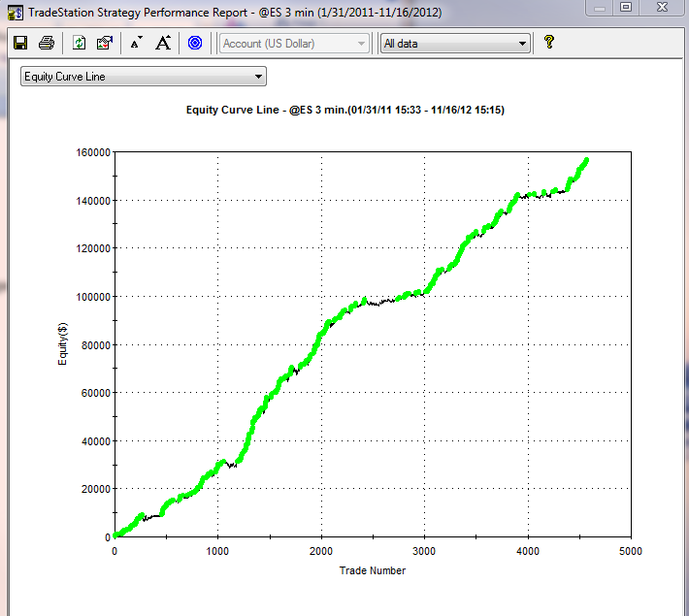Viewport: 689px width, 616px height.
Task: Click the Save report floppy disk icon
Action: pyautogui.click(x=20, y=43)
